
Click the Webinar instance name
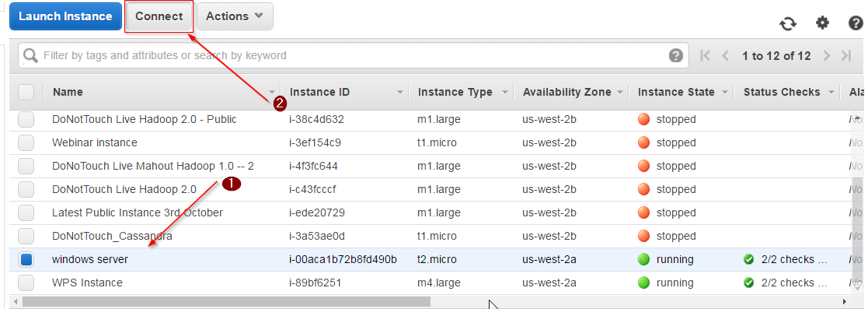coord(94,142)
